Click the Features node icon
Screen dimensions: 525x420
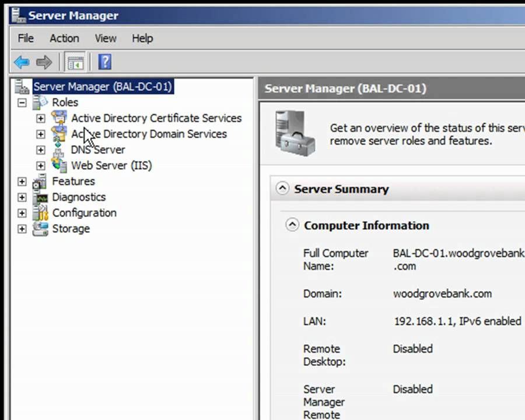pyautogui.click(x=40, y=181)
